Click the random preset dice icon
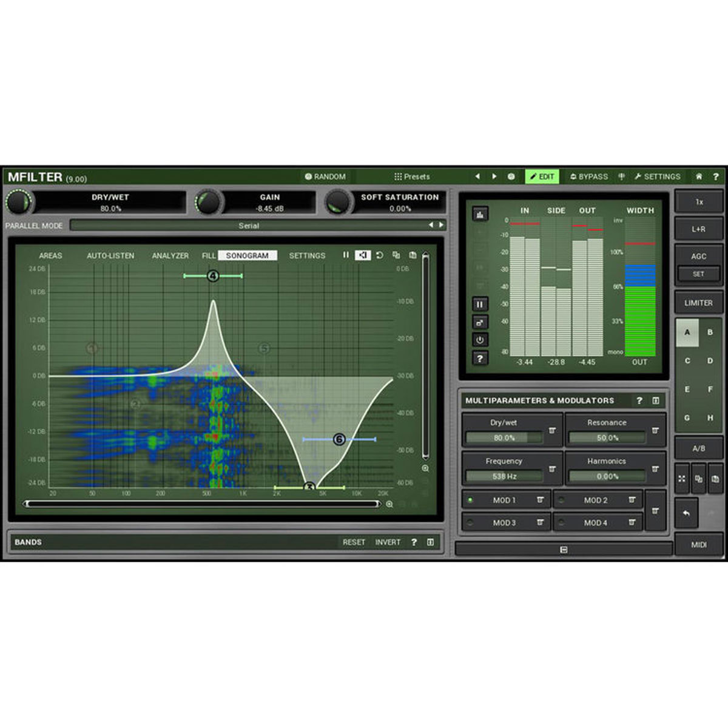This screenshot has height=728, width=728. tap(511, 177)
